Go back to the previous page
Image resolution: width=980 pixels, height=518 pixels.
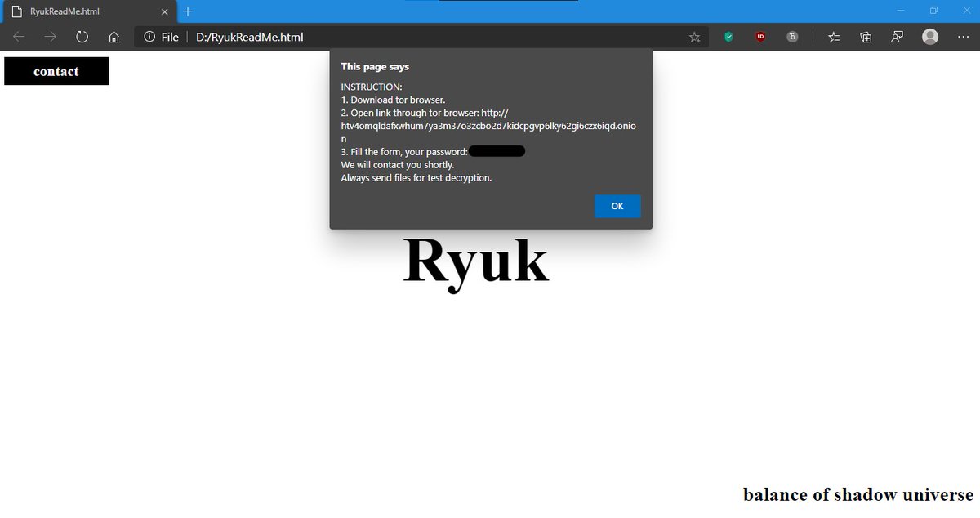(19, 37)
